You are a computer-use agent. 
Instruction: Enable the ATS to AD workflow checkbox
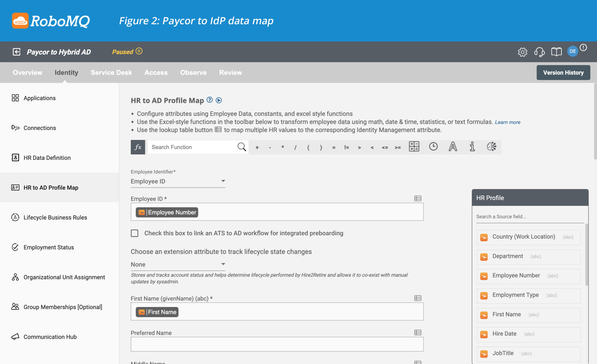point(135,233)
